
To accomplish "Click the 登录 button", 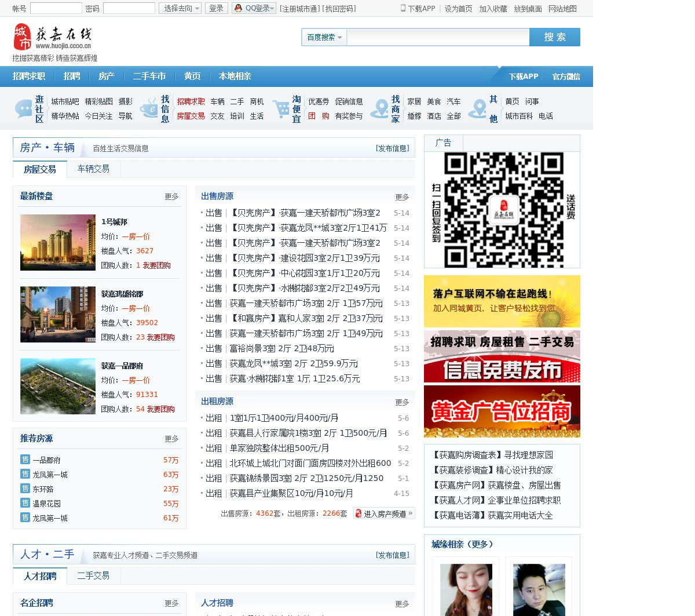I will tap(216, 8).
